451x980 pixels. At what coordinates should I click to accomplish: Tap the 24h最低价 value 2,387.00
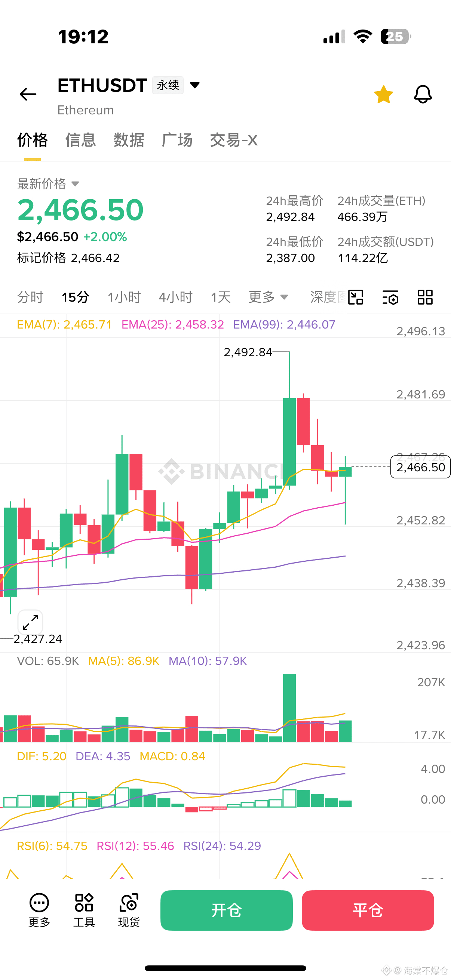pos(290,258)
